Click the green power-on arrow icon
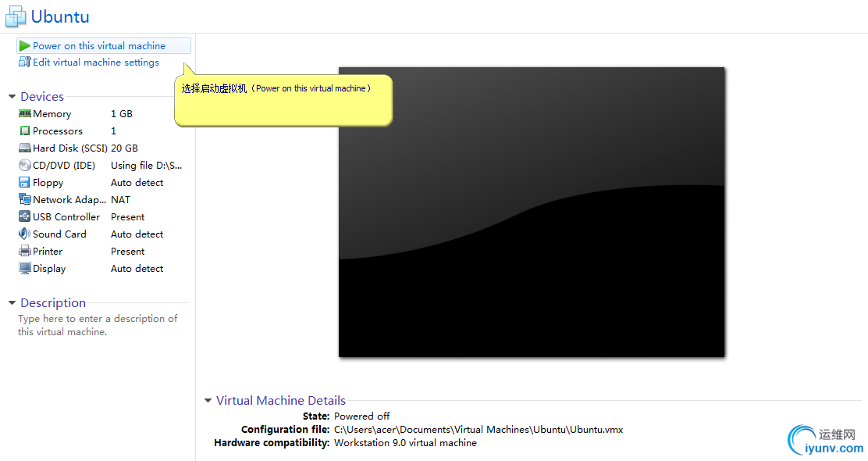The width and height of the screenshot is (868, 461). click(23, 45)
